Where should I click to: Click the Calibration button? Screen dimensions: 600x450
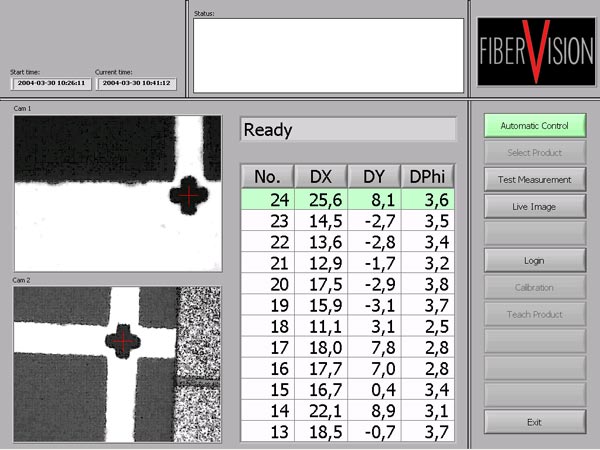[534, 287]
